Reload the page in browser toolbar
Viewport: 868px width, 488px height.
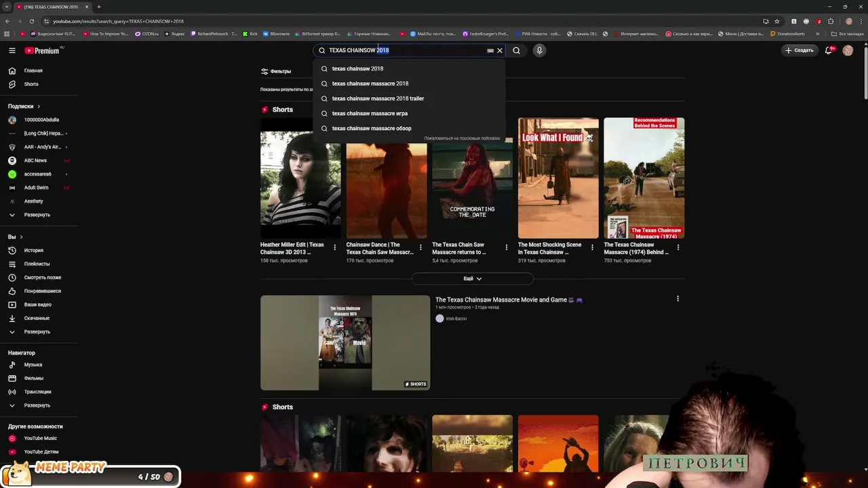tap(32, 21)
